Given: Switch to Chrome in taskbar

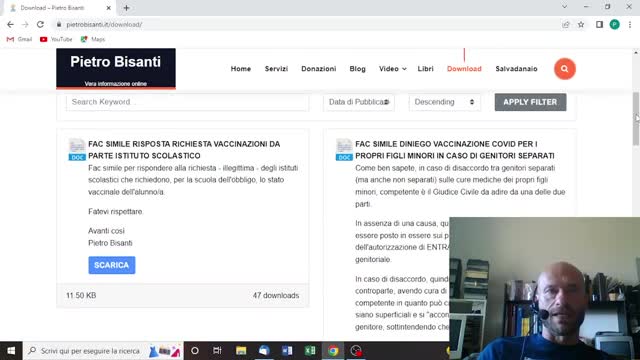Looking at the screenshot, I should tap(333, 351).
